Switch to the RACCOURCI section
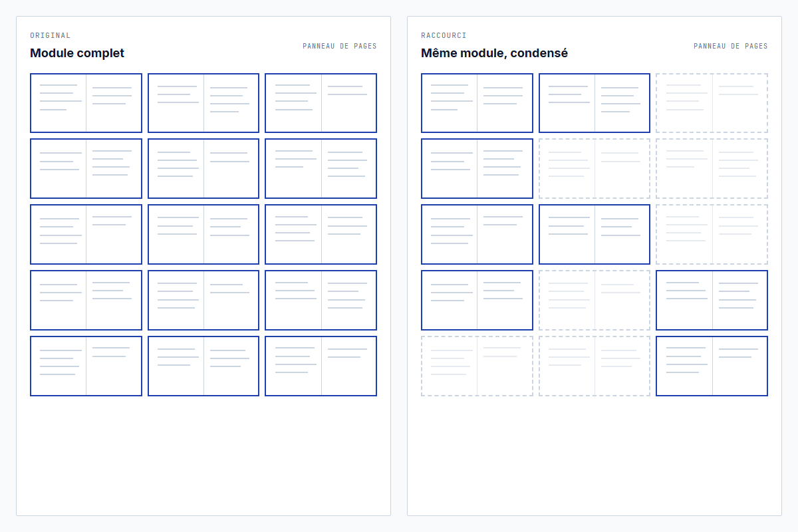The image size is (798, 532). click(444, 35)
